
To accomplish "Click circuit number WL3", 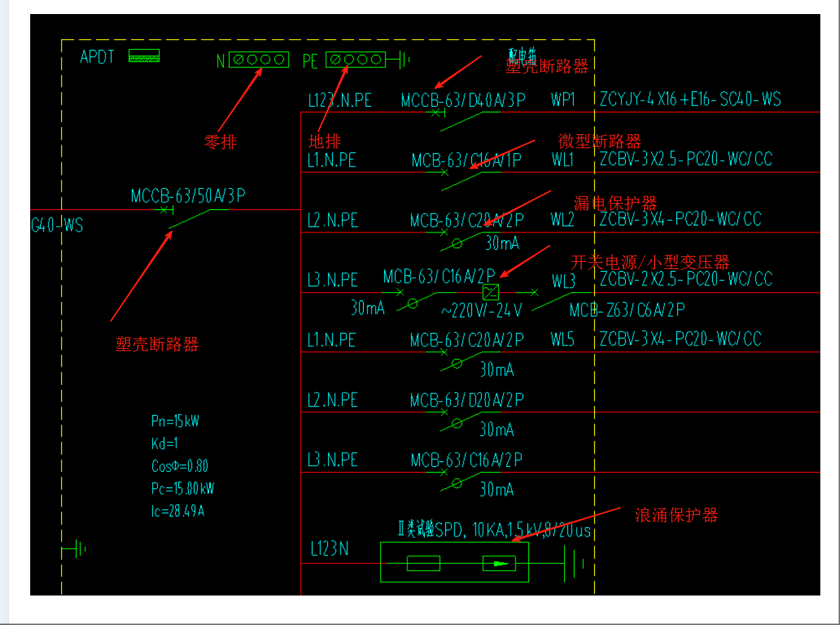I will pos(563,281).
